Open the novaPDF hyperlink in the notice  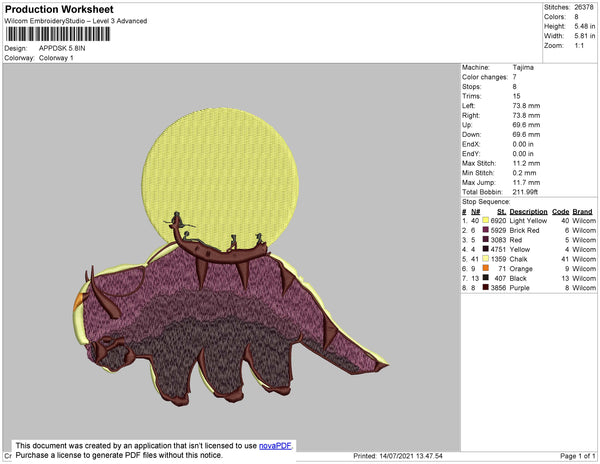coord(275,446)
